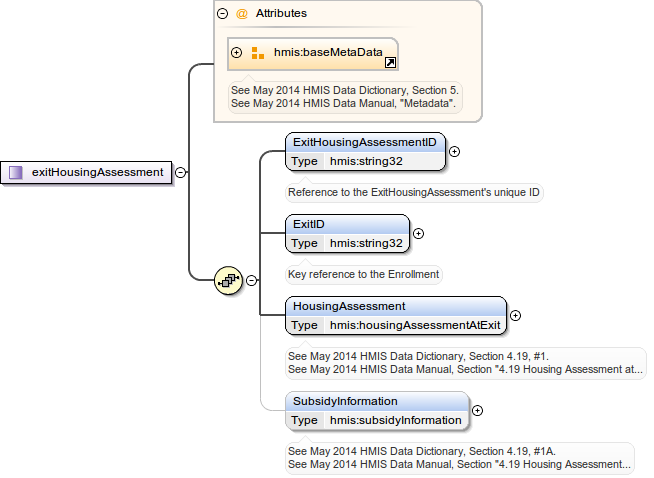Expand the HousingAssessment element
The image size is (654, 478).
tap(515, 315)
